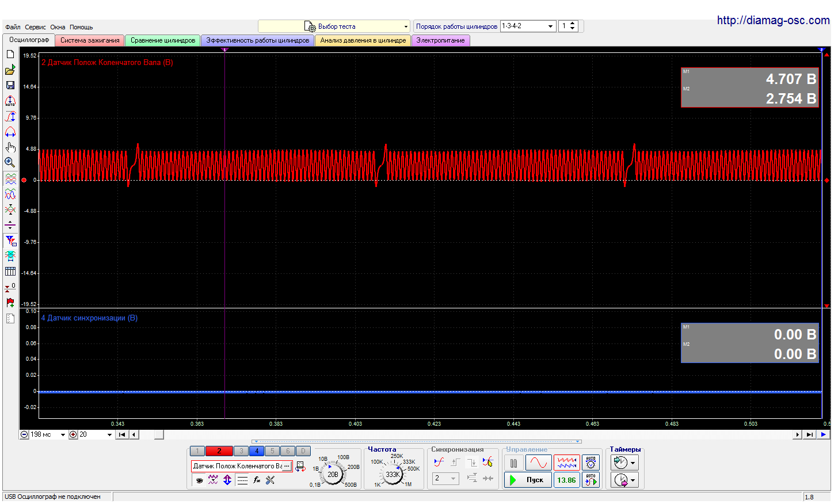Open the Файл menu

pyautogui.click(x=13, y=27)
